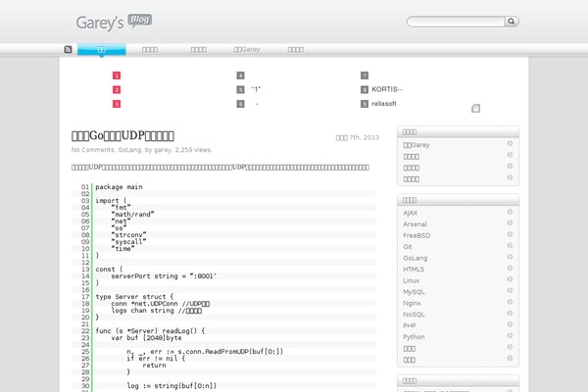Viewport: 588px width, 392px height.
Task: Open the AJAX category
Action: click(x=411, y=213)
